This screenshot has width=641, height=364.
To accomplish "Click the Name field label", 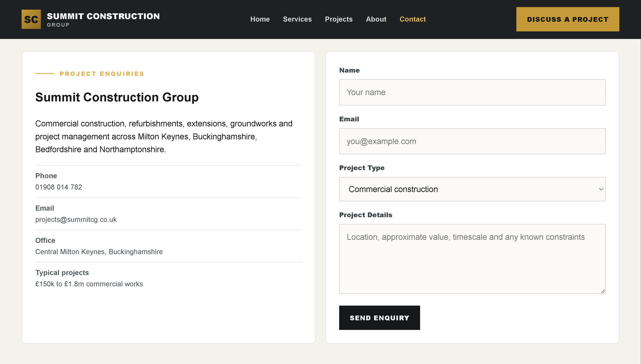I will (x=349, y=70).
